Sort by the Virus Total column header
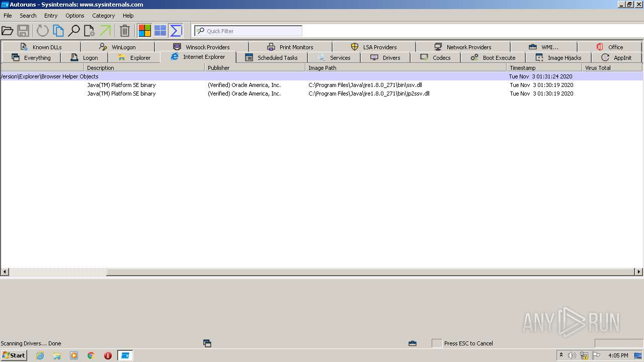Screen dimensions: 644x362 (612, 67)
